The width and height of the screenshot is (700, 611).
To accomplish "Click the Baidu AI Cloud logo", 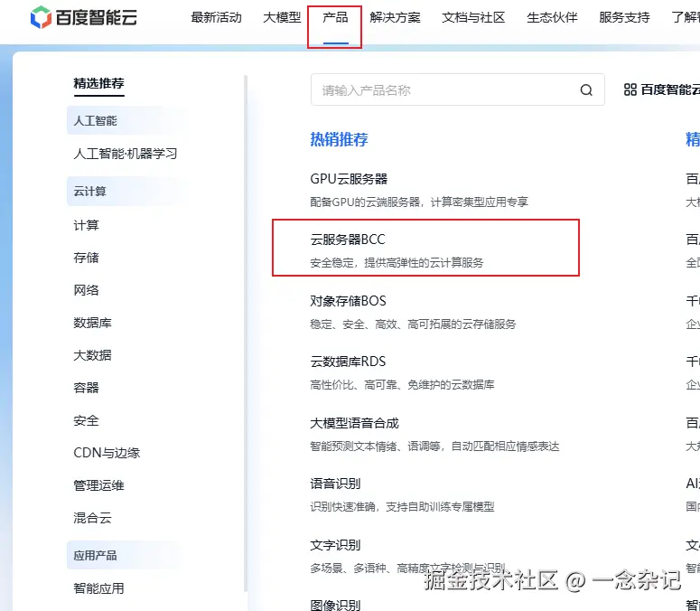I will click(x=84, y=17).
